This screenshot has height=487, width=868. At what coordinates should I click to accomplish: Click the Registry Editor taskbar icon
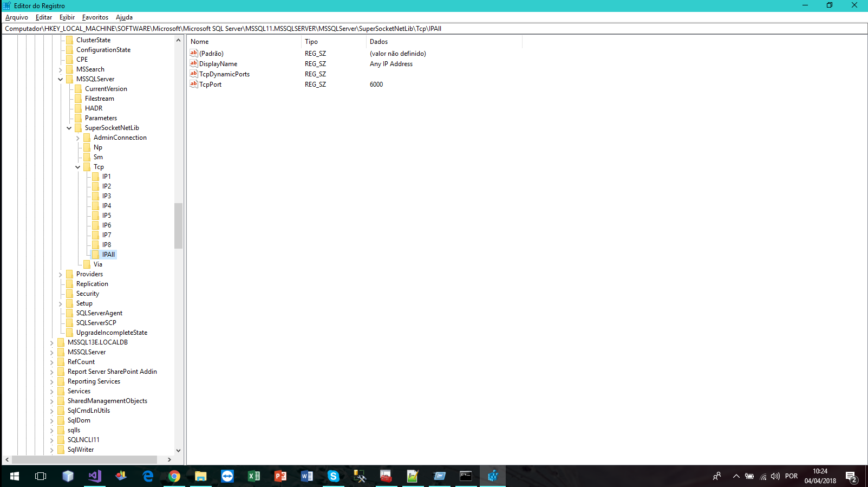pyautogui.click(x=492, y=476)
